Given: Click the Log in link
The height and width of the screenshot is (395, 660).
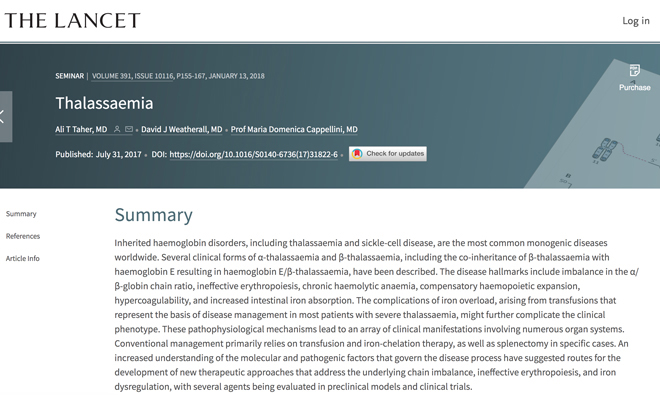Looking at the screenshot, I should click(x=636, y=21).
